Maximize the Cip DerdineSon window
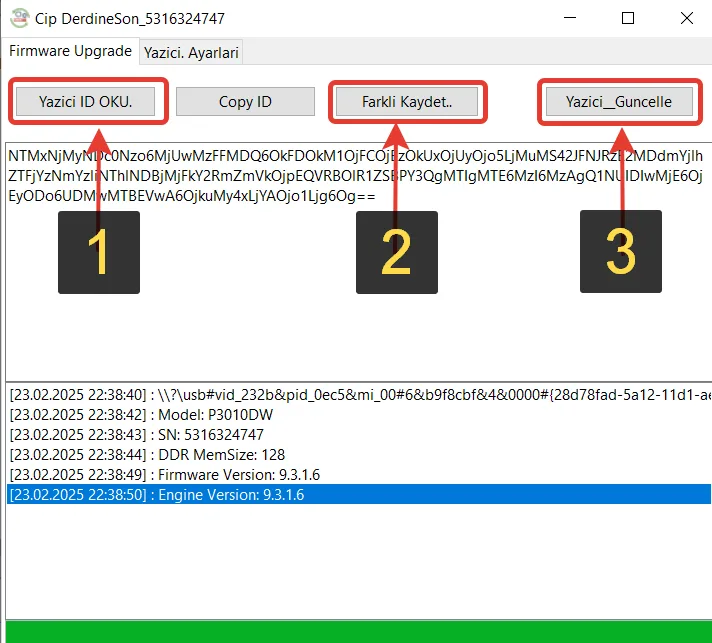The image size is (712, 643). (x=628, y=18)
